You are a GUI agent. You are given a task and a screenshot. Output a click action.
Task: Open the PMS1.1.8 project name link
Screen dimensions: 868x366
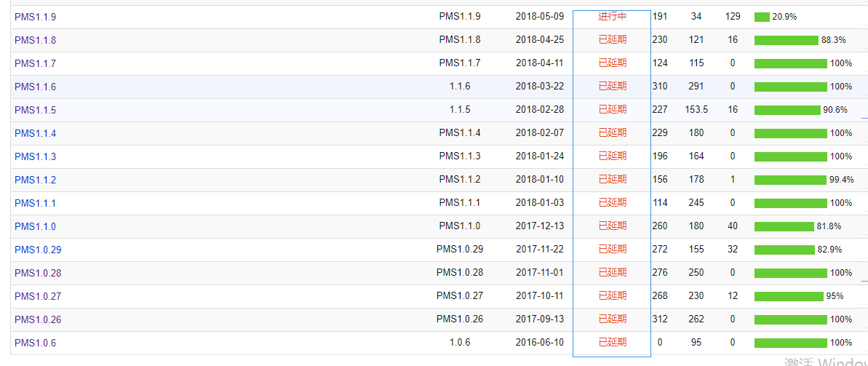tap(35, 40)
